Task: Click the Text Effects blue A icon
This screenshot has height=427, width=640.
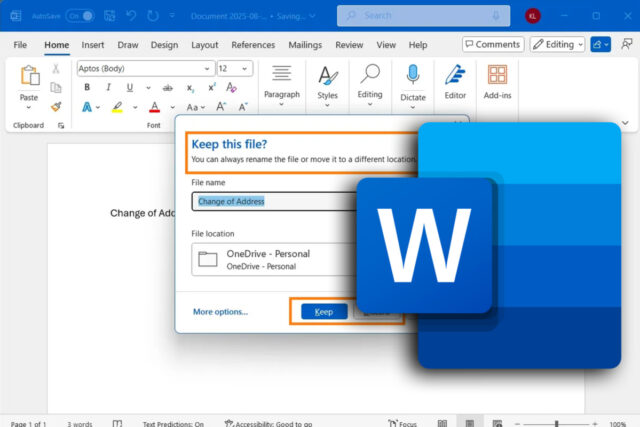Action: [x=87, y=107]
